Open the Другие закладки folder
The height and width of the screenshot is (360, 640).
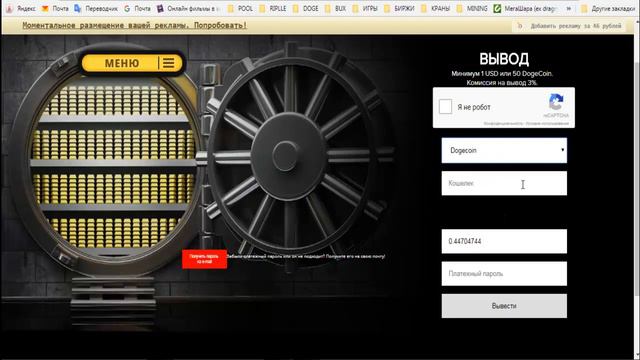607,8
